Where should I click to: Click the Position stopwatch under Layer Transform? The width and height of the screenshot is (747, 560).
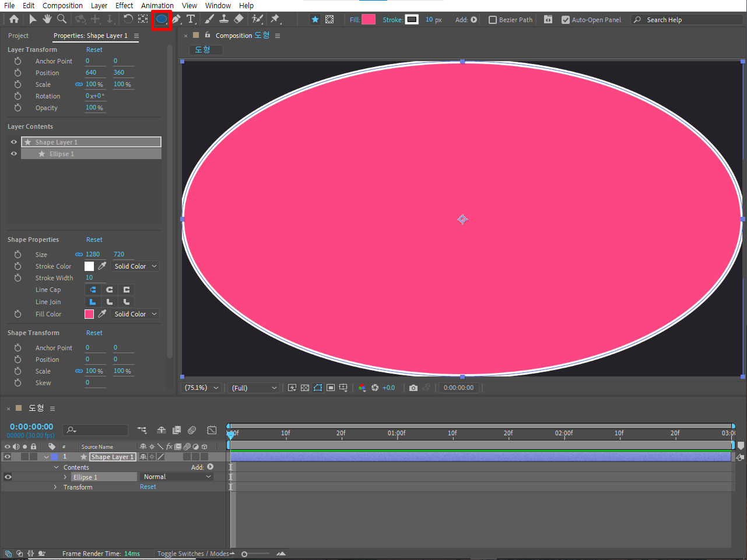click(17, 73)
